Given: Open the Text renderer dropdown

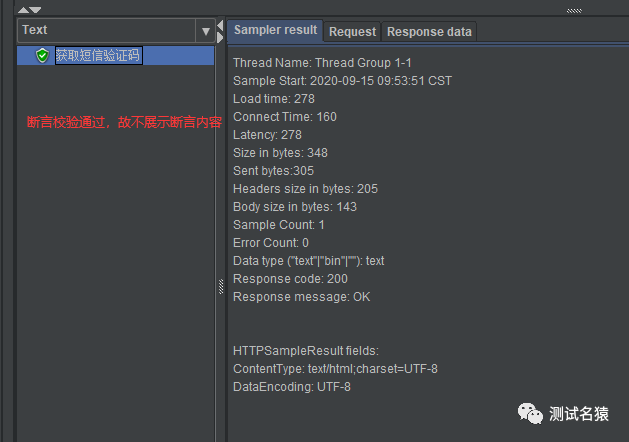Looking at the screenshot, I should click(x=116, y=30).
